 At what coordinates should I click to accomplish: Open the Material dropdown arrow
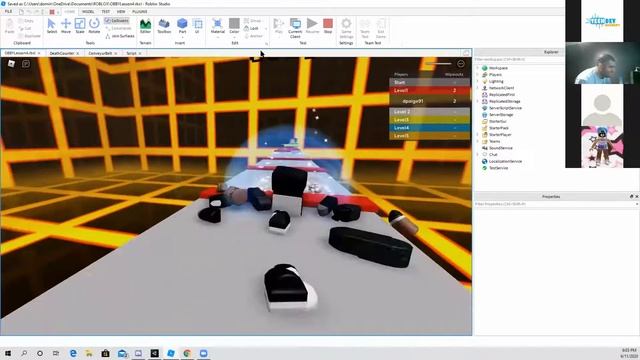point(218,37)
